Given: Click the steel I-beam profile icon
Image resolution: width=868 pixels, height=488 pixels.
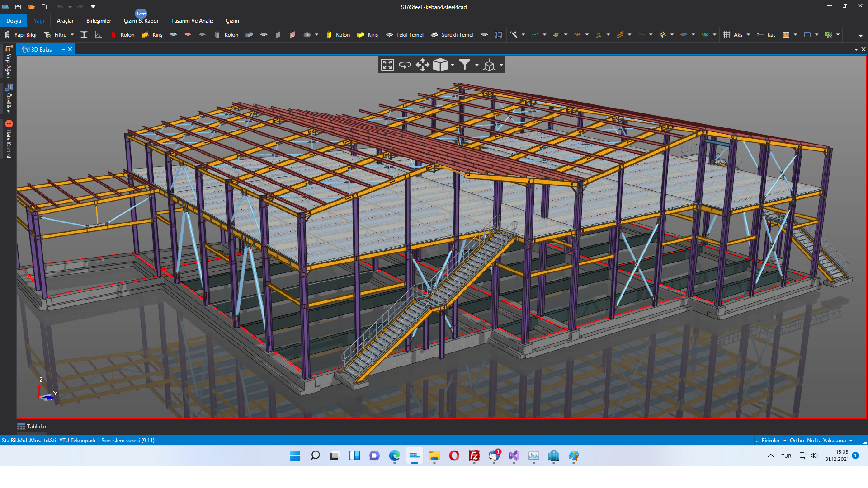Looking at the screenshot, I should click(84, 35).
